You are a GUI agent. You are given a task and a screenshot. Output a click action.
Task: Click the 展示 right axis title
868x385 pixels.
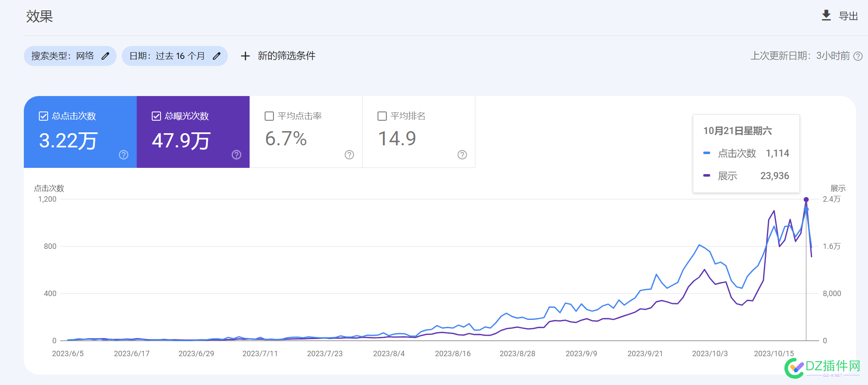(x=838, y=188)
